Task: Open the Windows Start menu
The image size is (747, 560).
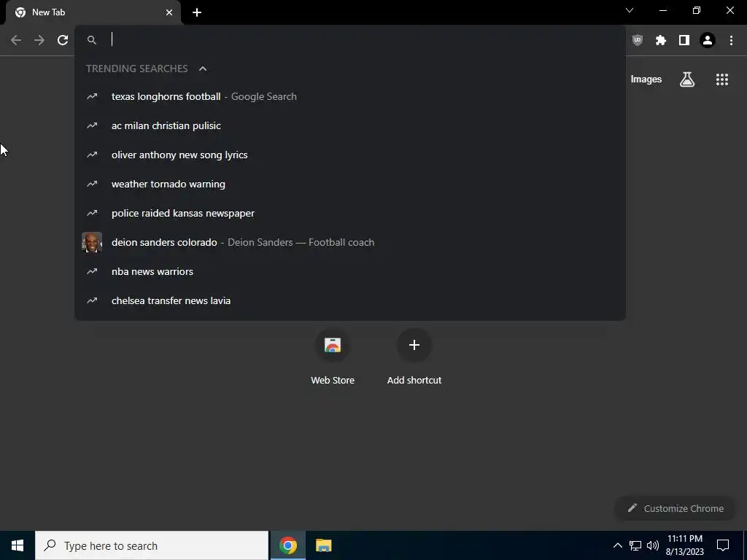Action: [x=18, y=545]
